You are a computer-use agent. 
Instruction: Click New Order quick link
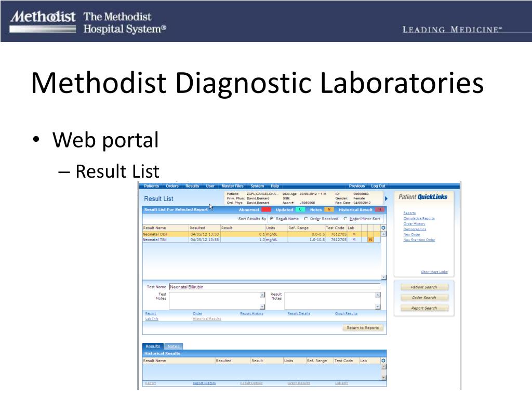412,234
